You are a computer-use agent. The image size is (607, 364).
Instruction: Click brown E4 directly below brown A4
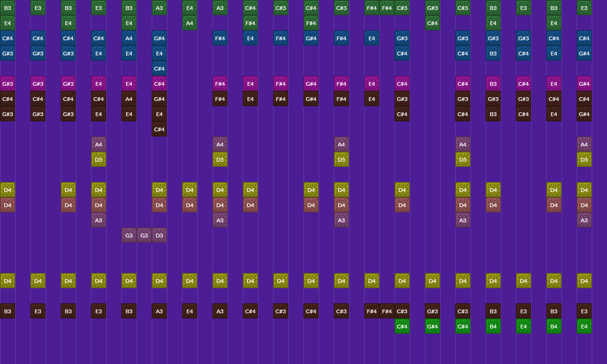tap(129, 114)
